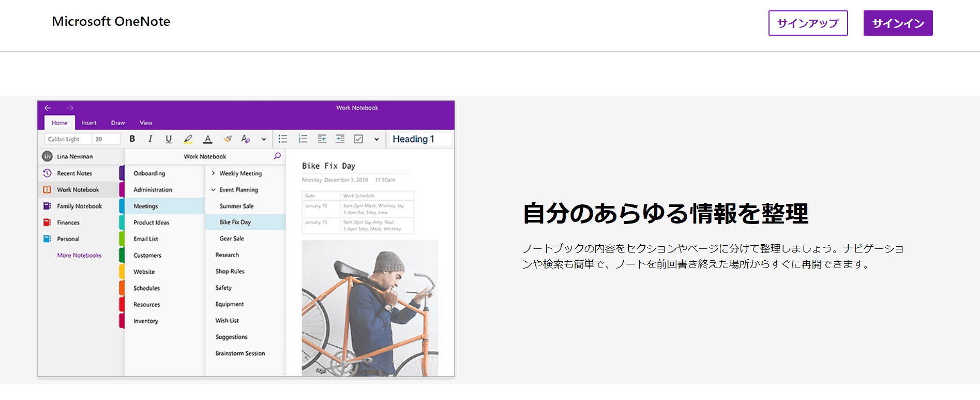Click the Schedules section color tab
Screen dimensions: 980x400
pos(122,288)
